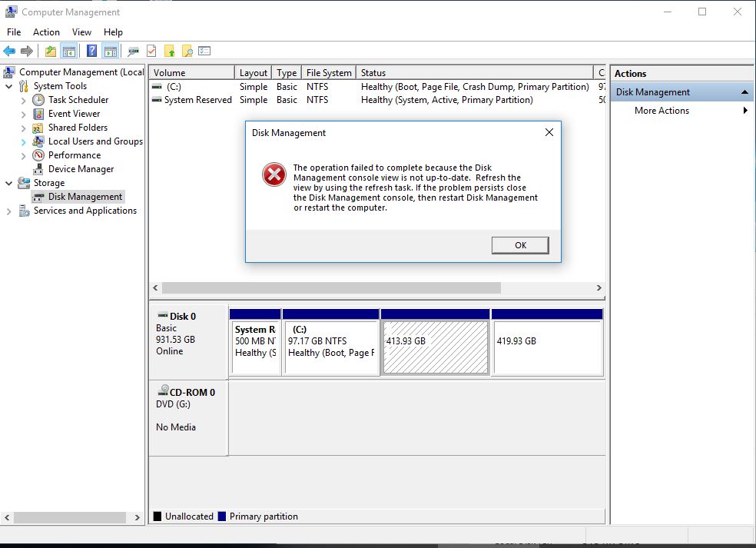
Task: Click the Help question mark toolbar icon
Action: click(91, 51)
